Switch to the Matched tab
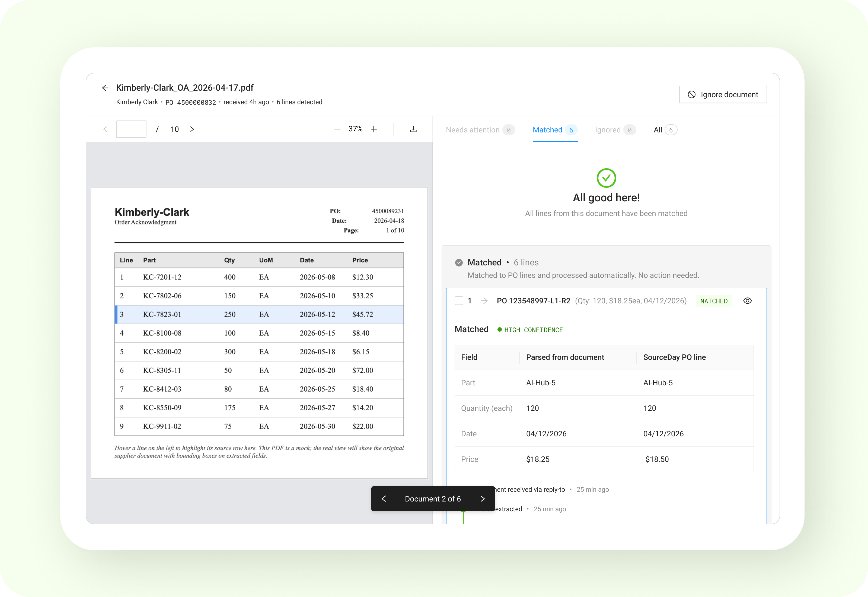Image resolution: width=868 pixels, height=597 pixels. point(555,130)
